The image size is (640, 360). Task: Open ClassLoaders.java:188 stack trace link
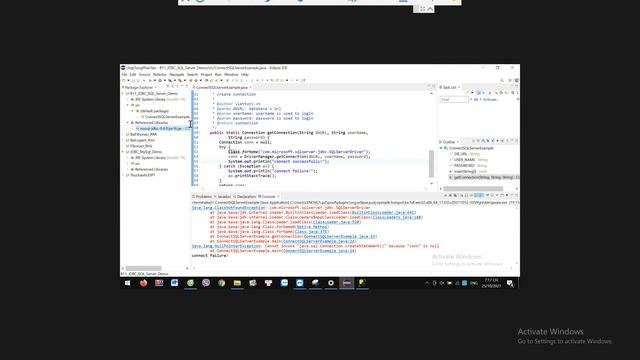point(396,217)
